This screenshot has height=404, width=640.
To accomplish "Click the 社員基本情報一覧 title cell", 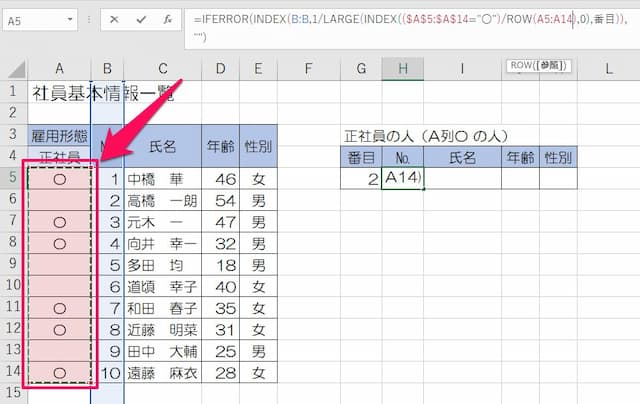I will 103,93.
